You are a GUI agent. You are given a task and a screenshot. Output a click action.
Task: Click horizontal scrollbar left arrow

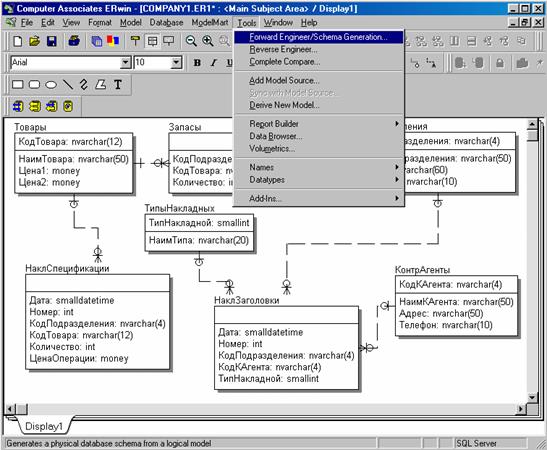pos(10,409)
